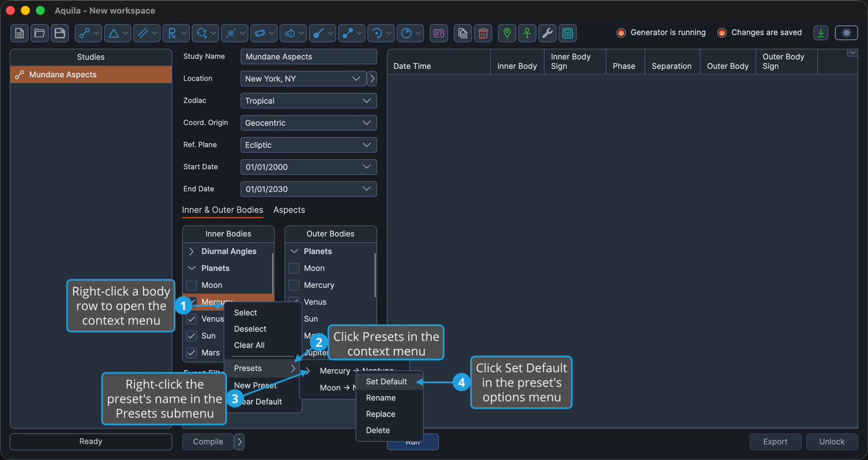The height and width of the screenshot is (460, 868).
Task: Click the Generator is running status indicator
Action: tap(661, 32)
